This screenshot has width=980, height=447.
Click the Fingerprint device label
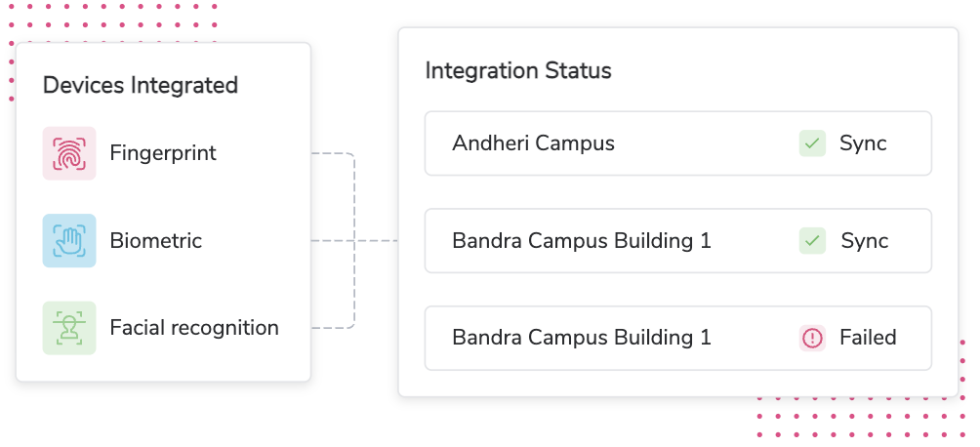[163, 153]
